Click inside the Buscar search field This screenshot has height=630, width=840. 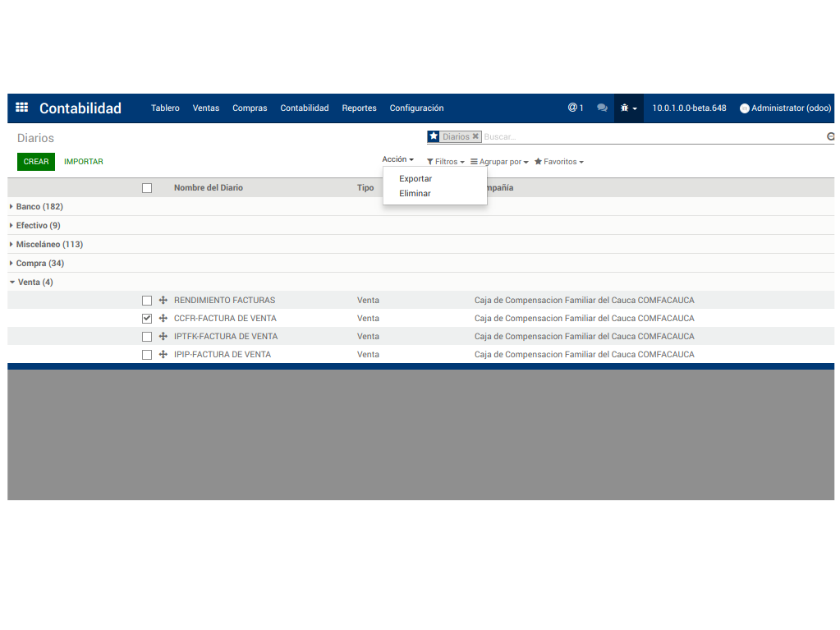(x=649, y=136)
